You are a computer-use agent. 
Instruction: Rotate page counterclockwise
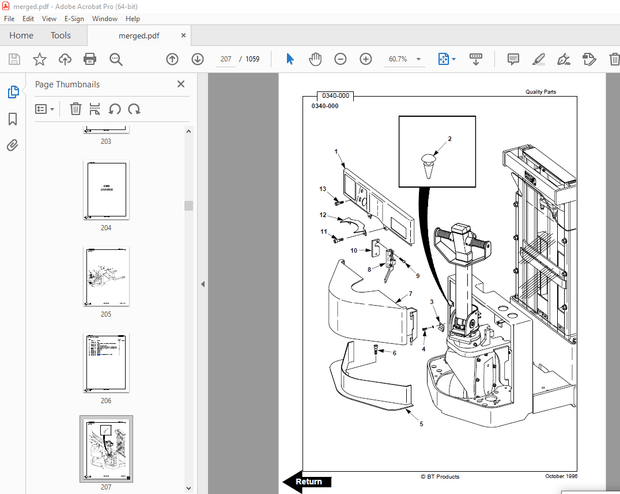point(115,109)
